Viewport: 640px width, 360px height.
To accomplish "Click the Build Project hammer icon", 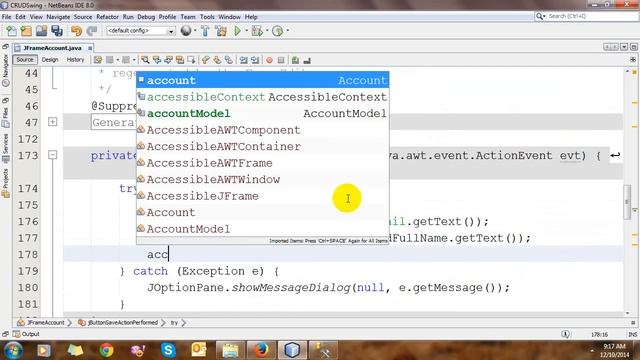I will pyautogui.click(x=205, y=31).
